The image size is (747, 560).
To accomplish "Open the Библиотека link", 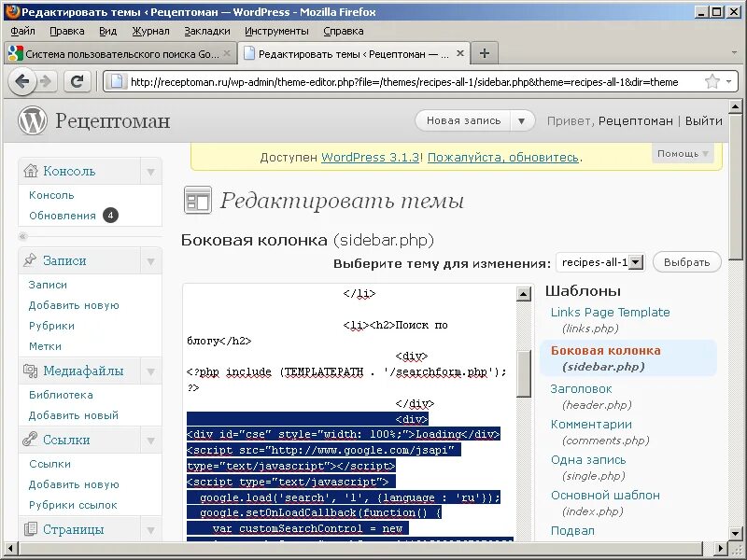I will 61,395.
